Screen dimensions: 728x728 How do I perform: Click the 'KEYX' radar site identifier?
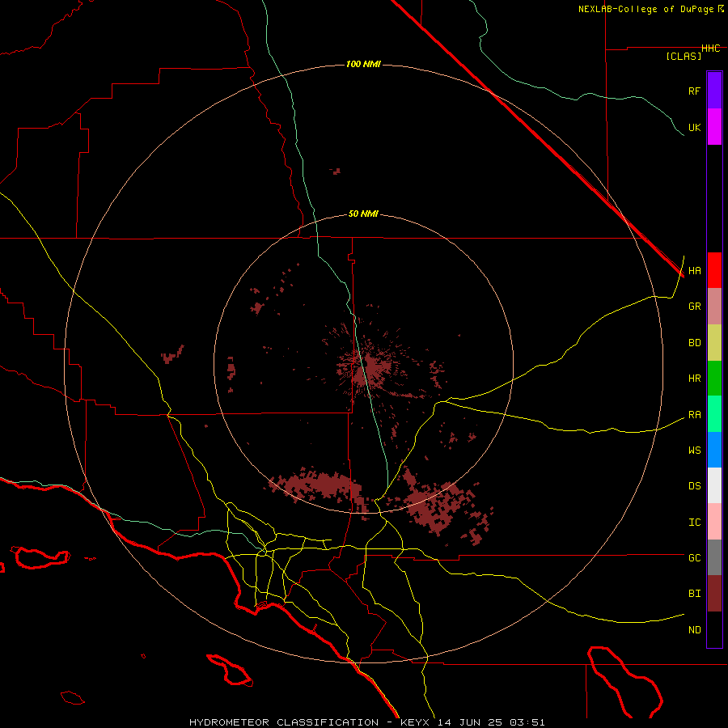tap(416, 722)
